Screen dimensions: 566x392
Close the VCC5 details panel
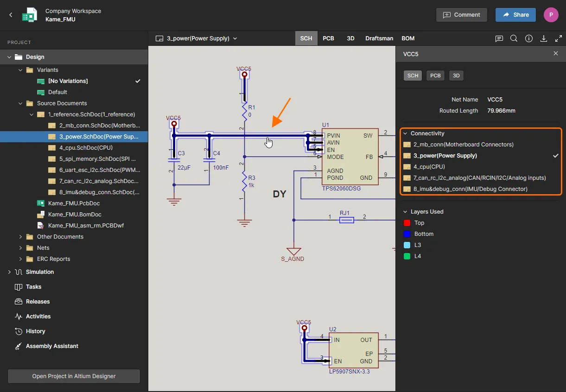tap(556, 54)
